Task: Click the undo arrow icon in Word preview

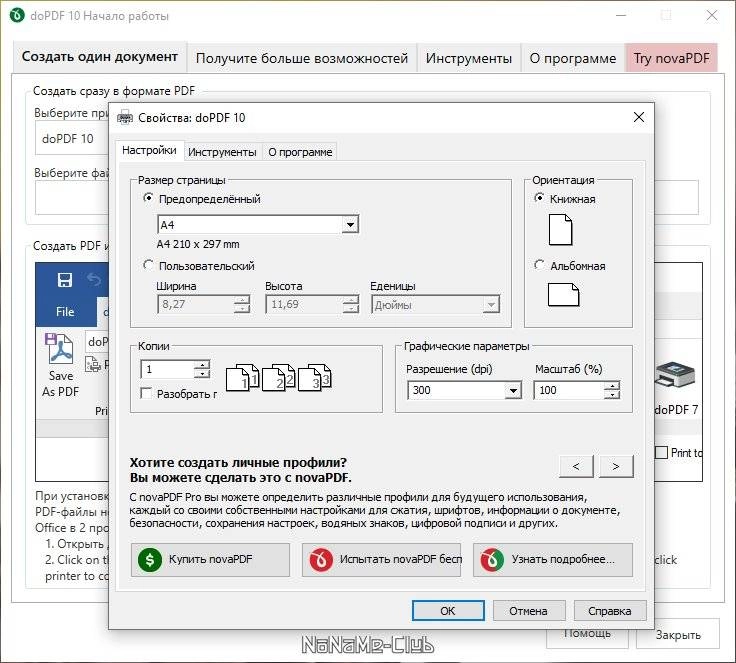Action: (94, 280)
